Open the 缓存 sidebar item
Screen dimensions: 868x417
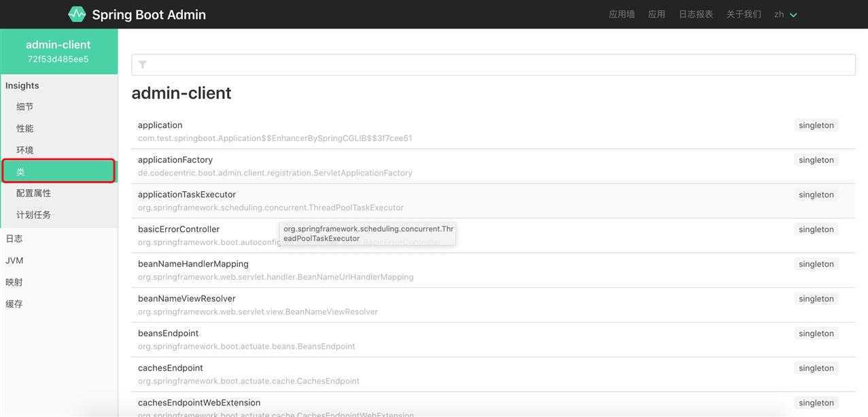[14, 304]
